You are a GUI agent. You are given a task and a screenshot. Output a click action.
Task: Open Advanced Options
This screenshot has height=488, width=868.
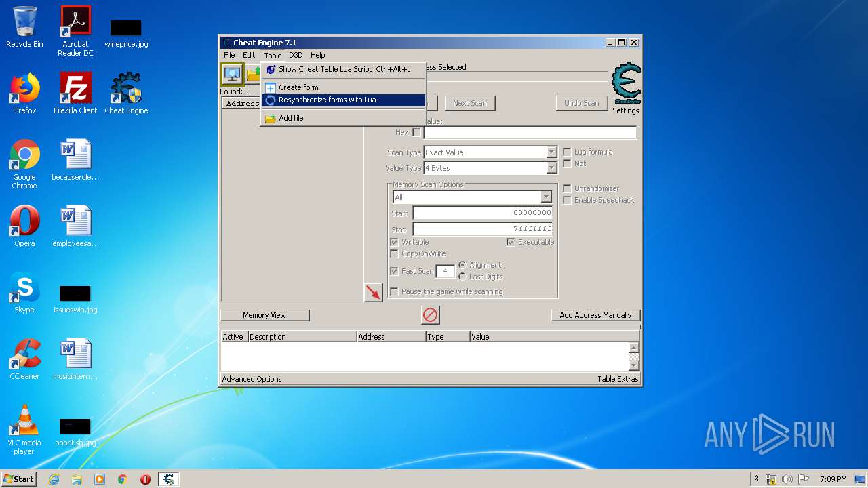coord(252,379)
